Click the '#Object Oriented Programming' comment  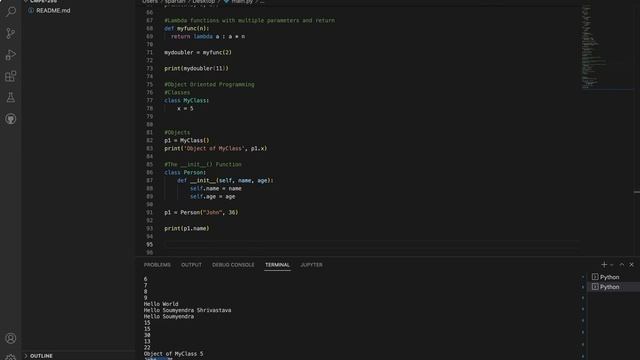(x=209, y=84)
